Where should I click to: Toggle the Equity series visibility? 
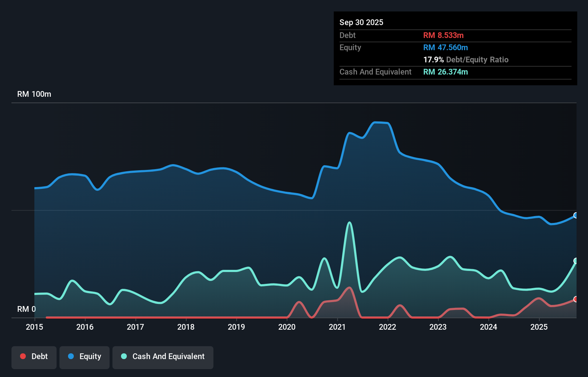(x=85, y=357)
